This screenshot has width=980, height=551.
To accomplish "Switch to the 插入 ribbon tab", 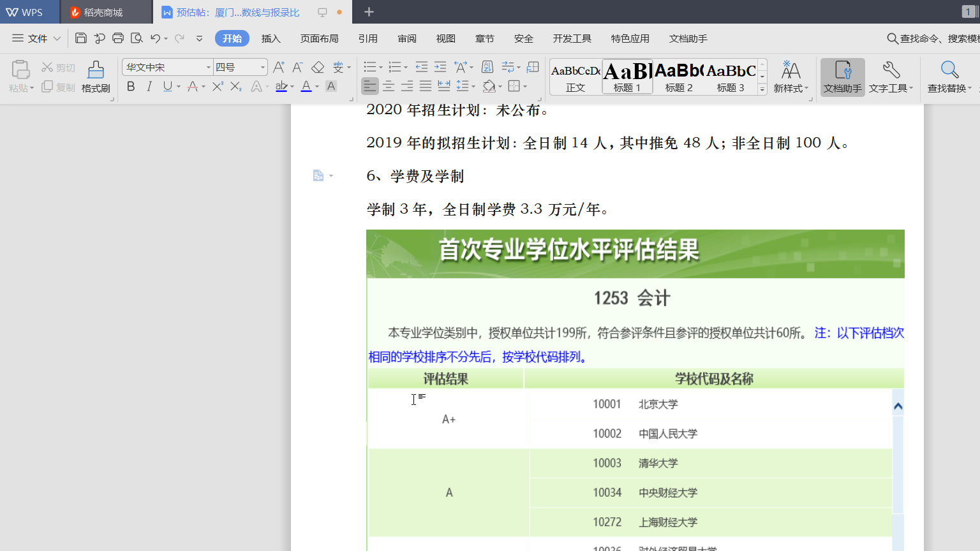I will click(271, 38).
